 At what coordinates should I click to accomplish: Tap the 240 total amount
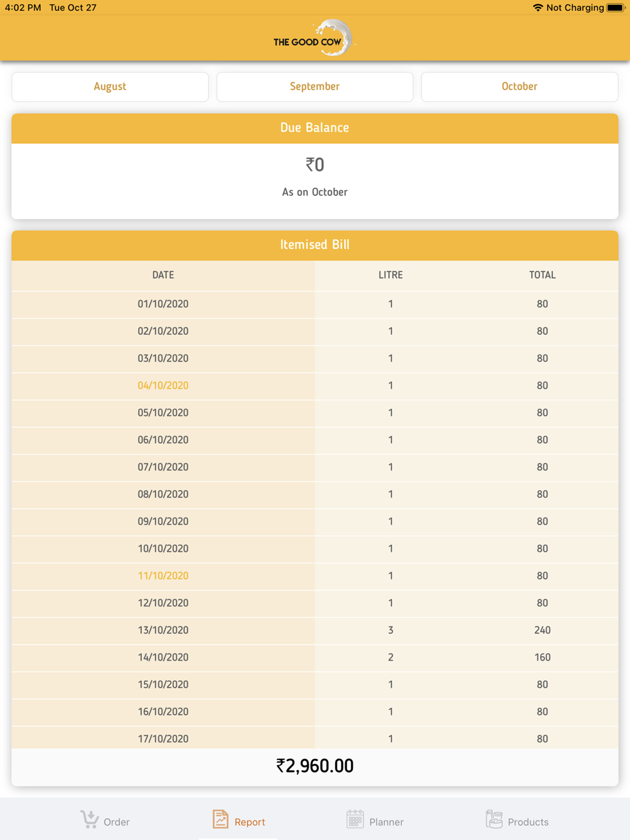coord(542,630)
